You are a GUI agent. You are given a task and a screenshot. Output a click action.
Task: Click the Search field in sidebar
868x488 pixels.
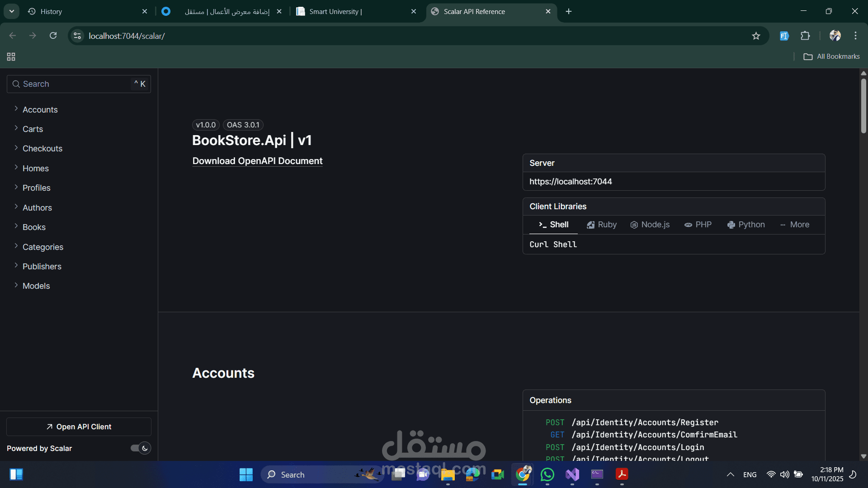coord(79,84)
